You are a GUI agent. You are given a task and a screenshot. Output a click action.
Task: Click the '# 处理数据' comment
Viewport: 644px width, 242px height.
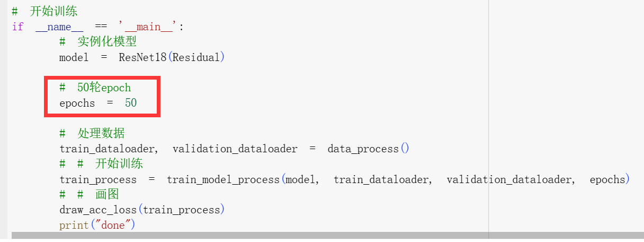92,133
